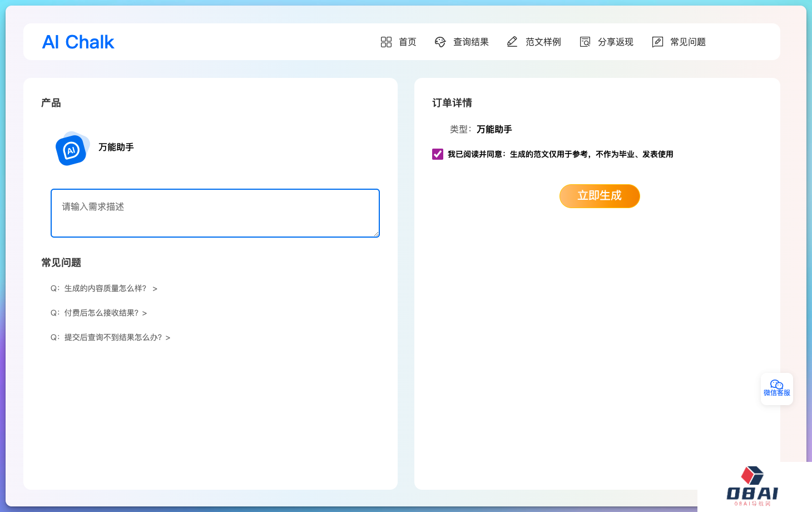Click the 首页 grid icon
Screen dimensions: 812x512
click(x=386, y=42)
